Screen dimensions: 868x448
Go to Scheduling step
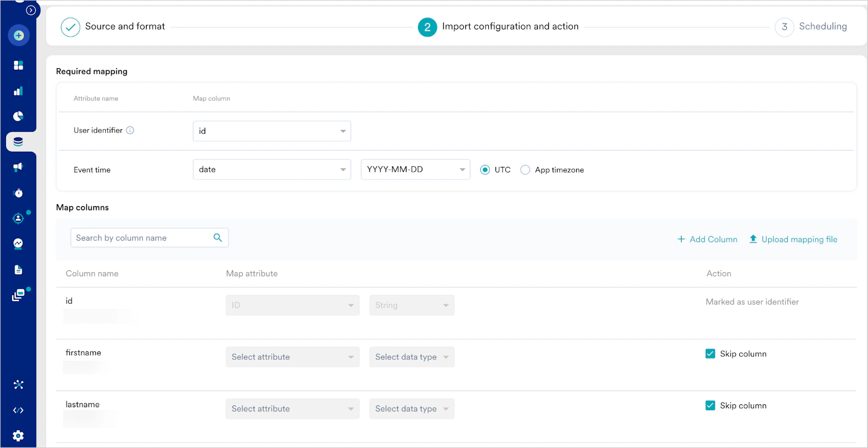pos(823,26)
